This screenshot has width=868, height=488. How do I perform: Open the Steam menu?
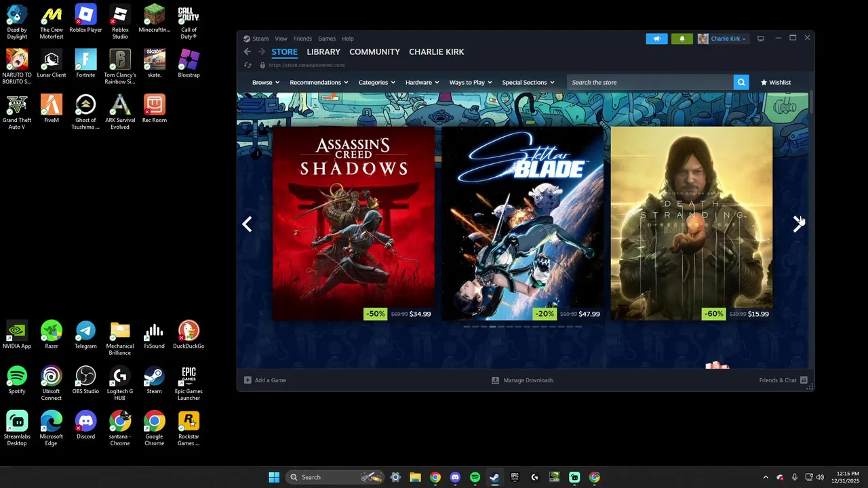(260, 39)
